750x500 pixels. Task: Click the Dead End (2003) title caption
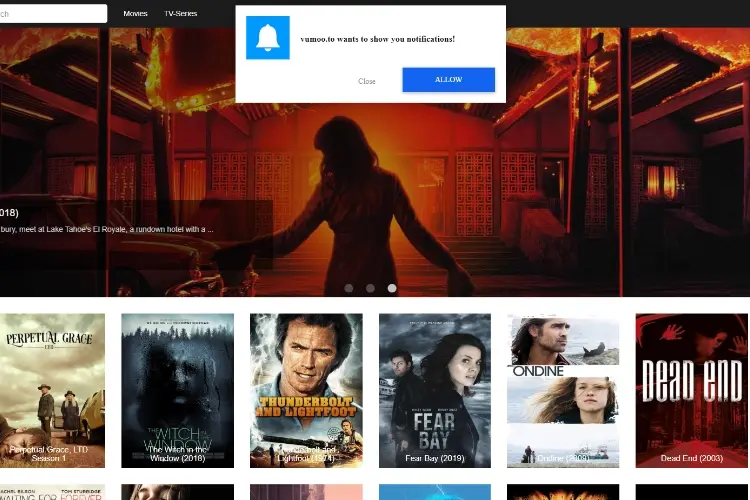click(x=692, y=458)
